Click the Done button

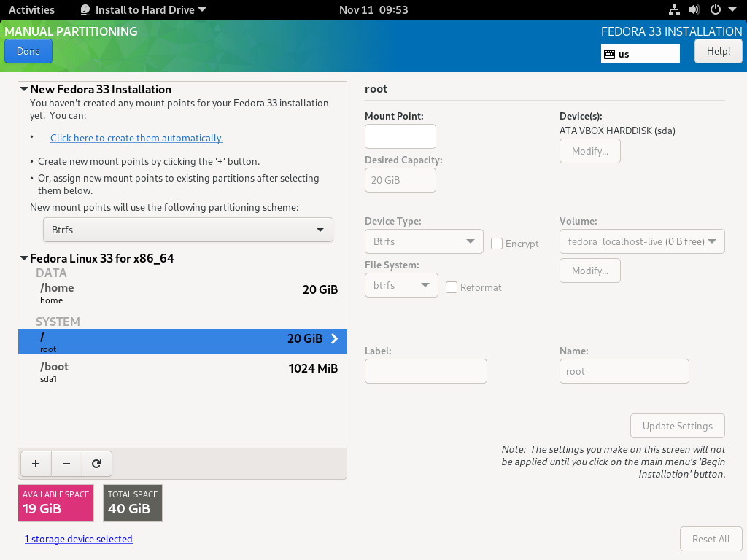pyautogui.click(x=28, y=52)
